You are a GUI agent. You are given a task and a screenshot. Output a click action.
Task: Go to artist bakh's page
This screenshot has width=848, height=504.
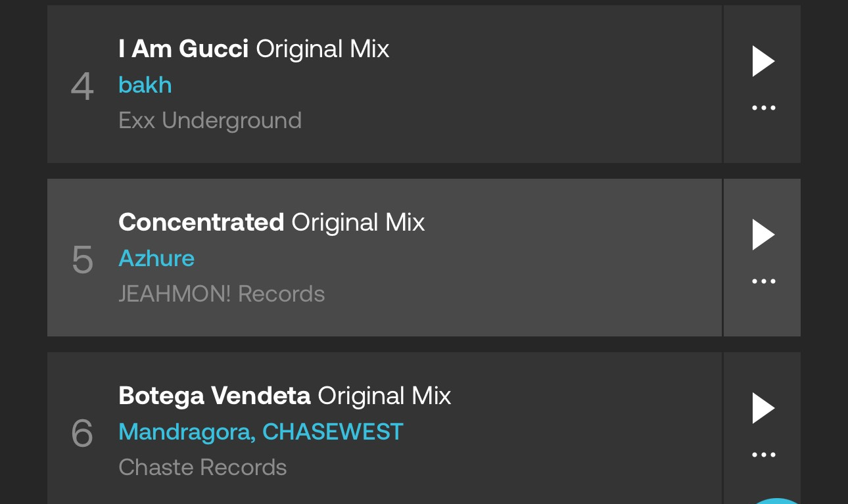pos(145,85)
